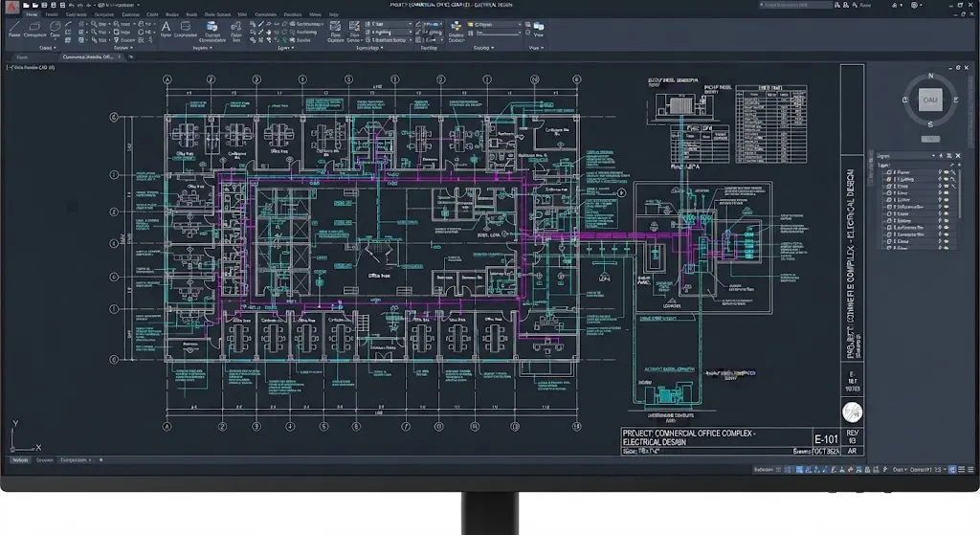Select the Commercial Office drawing file tab
The image size is (980, 535).
[x=87, y=56]
